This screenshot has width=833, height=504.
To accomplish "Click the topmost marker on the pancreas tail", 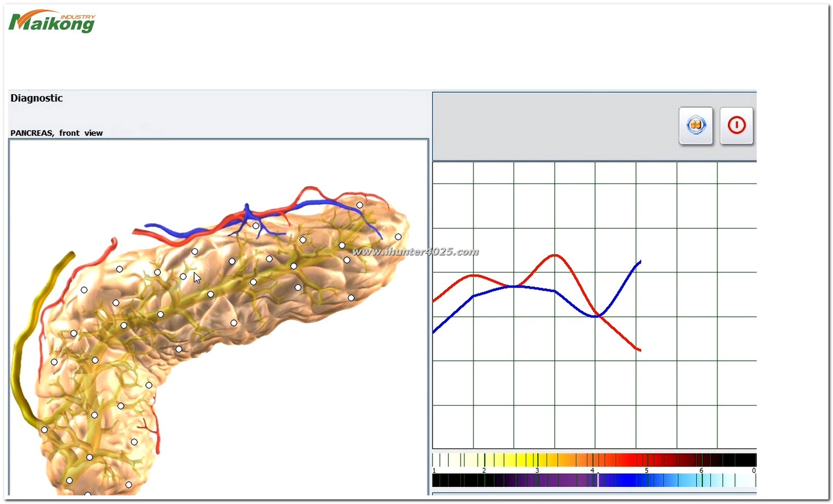I will tap(360, 205).
